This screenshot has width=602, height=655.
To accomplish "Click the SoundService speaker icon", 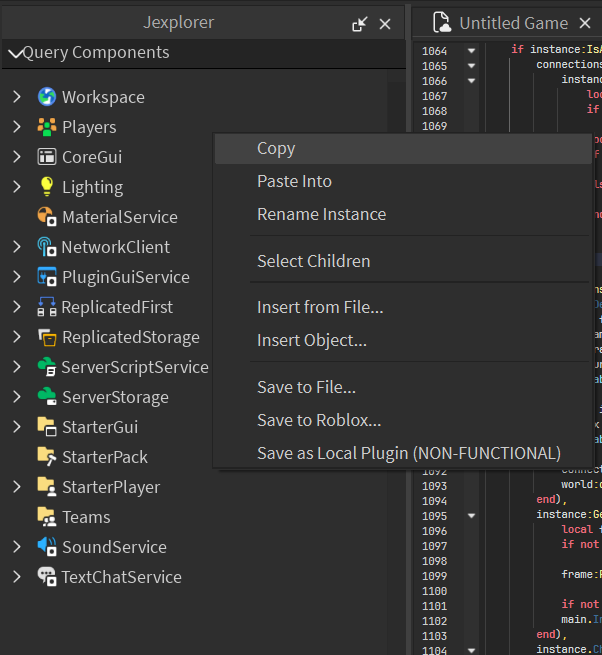I will (x=47, y=547).
